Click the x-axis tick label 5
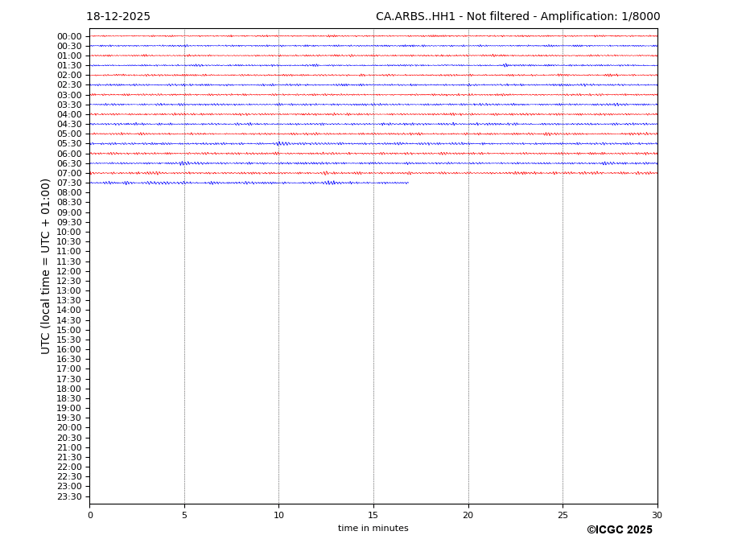Viewport: 746px width, 560px height. pyautogui.click(x=184, y=515)
